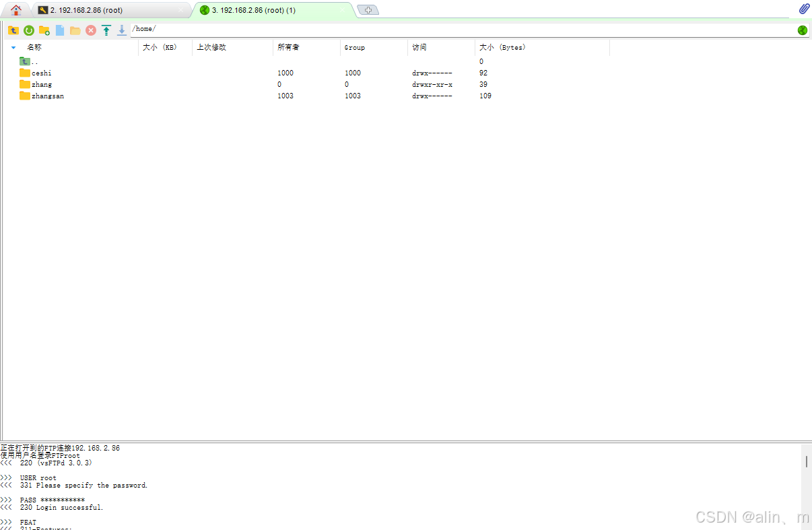The image size is (812, 530).
Task: Click owner value 1000 in ceshi row
Action: click(x=285, y=73)
